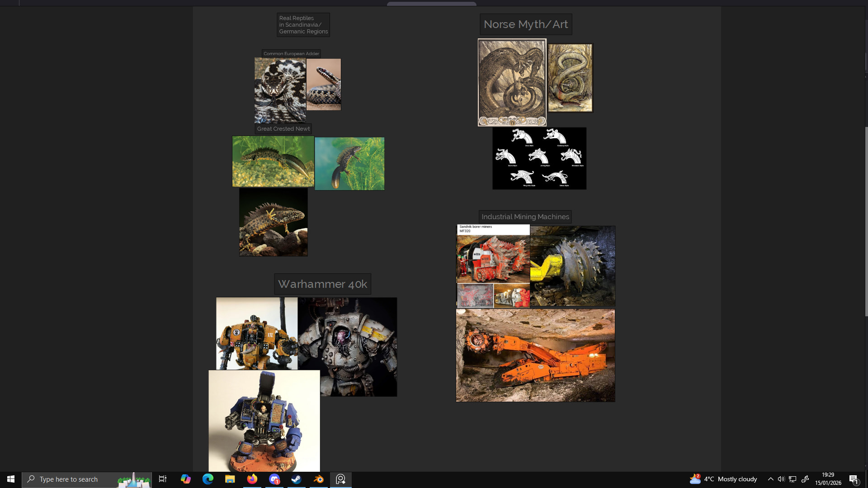Open the network status tray icon
The width and height of the screenshot is (868, 488).
(793, 479)
